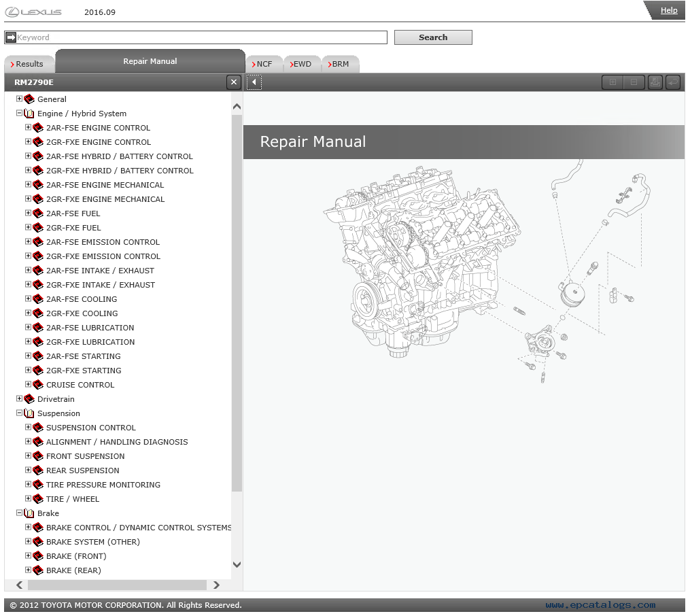
Task: Click the Drivetrain book icon
Action: click(29, 399)
